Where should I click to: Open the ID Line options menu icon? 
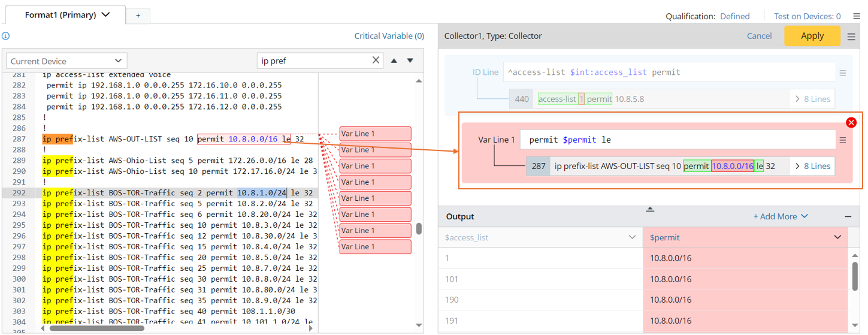tap(842, 73)
